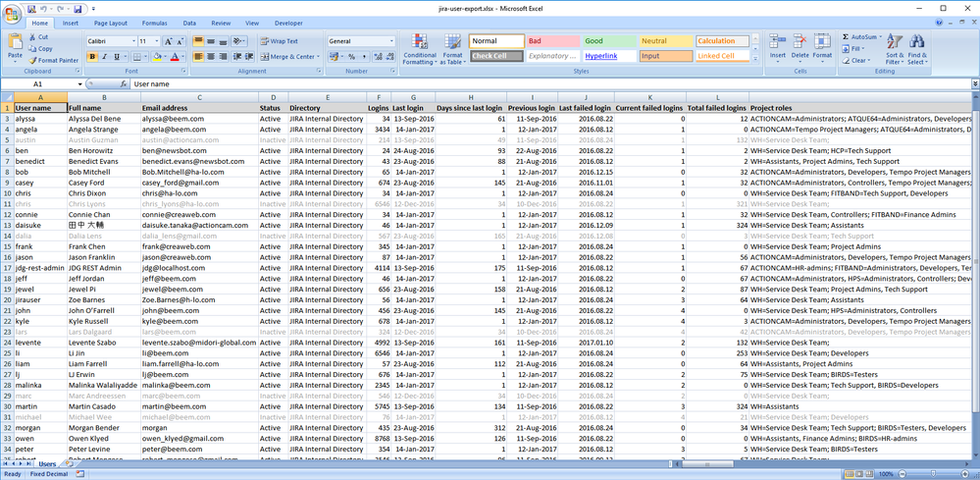Align text left in the cell

[x=198, y=57]
